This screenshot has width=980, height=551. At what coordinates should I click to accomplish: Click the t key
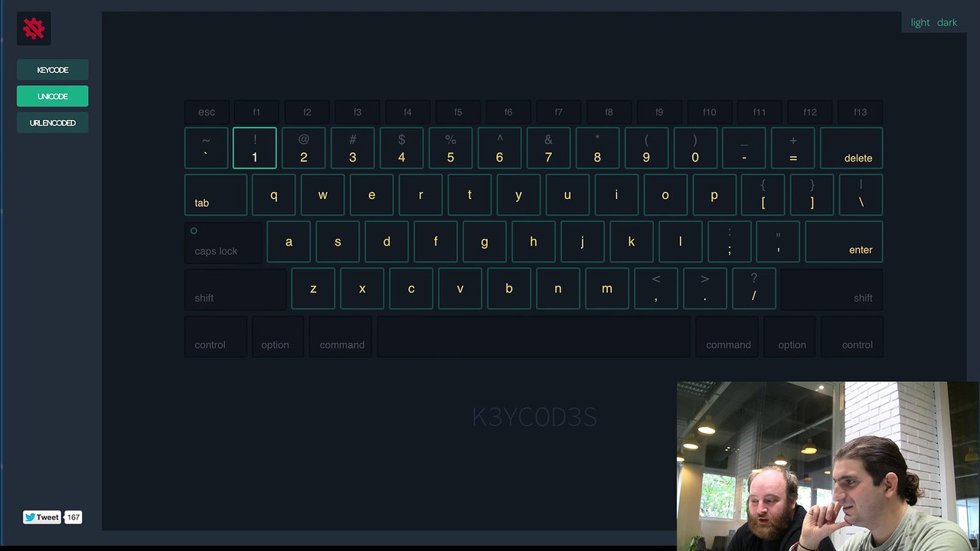tap(470, 194)
